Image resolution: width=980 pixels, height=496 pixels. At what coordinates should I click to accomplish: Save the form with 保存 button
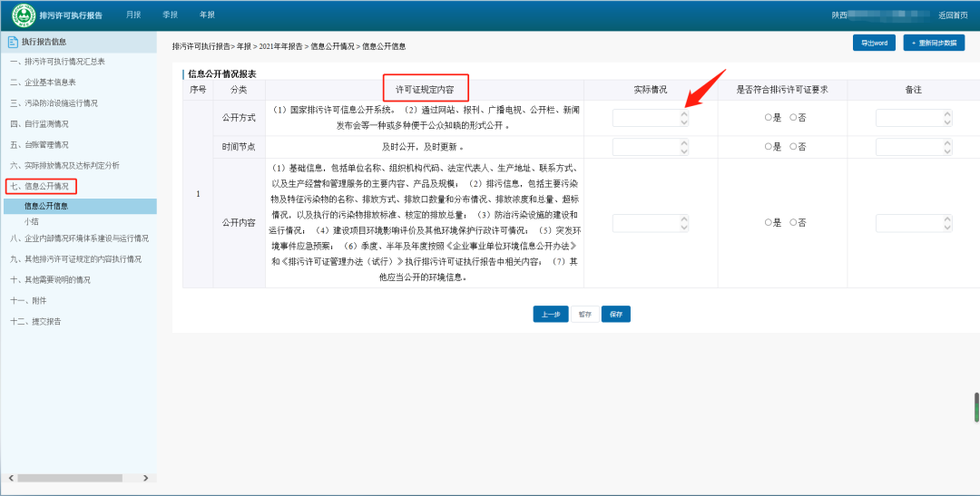click(x=615, y=315)
